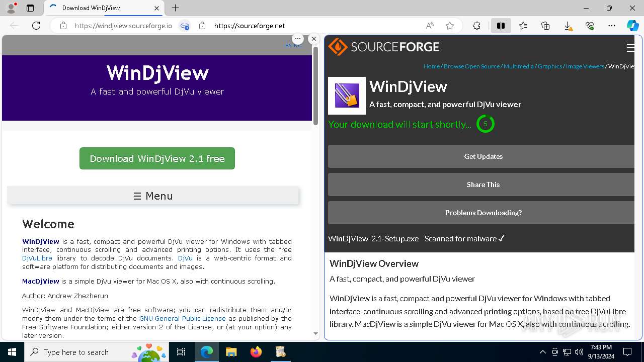Screen dimensions: 644x362
Task: Open File Explorer from the taskbar
Action: tap(231, 352)
